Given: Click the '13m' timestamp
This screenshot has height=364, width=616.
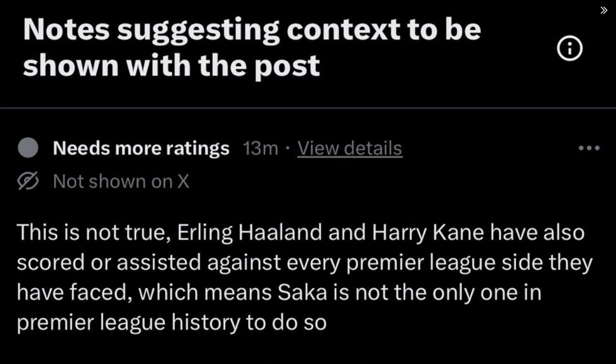Looking at the screenshot, I should coord(261,148).
